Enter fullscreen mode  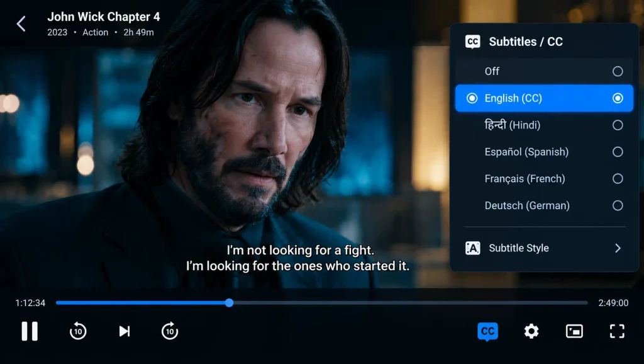tap(617, 331)
